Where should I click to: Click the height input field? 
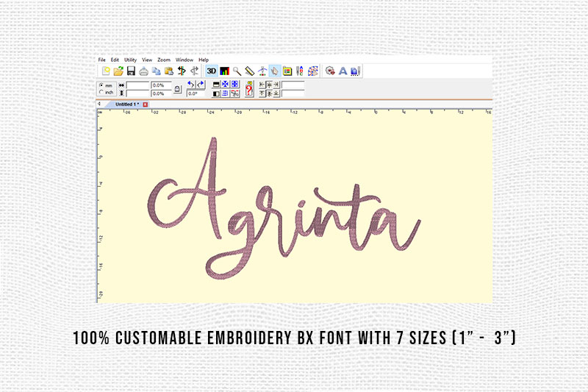137,93
